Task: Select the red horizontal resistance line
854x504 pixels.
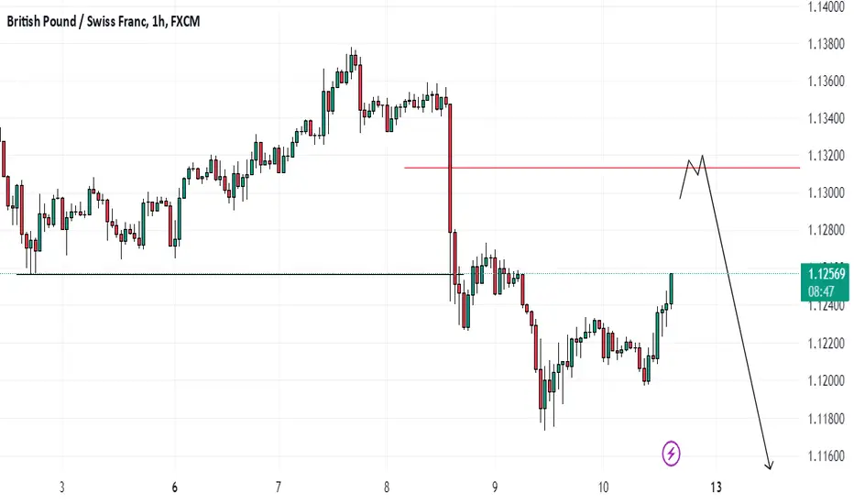Action: pyautogui.click(x=602, y=168)
